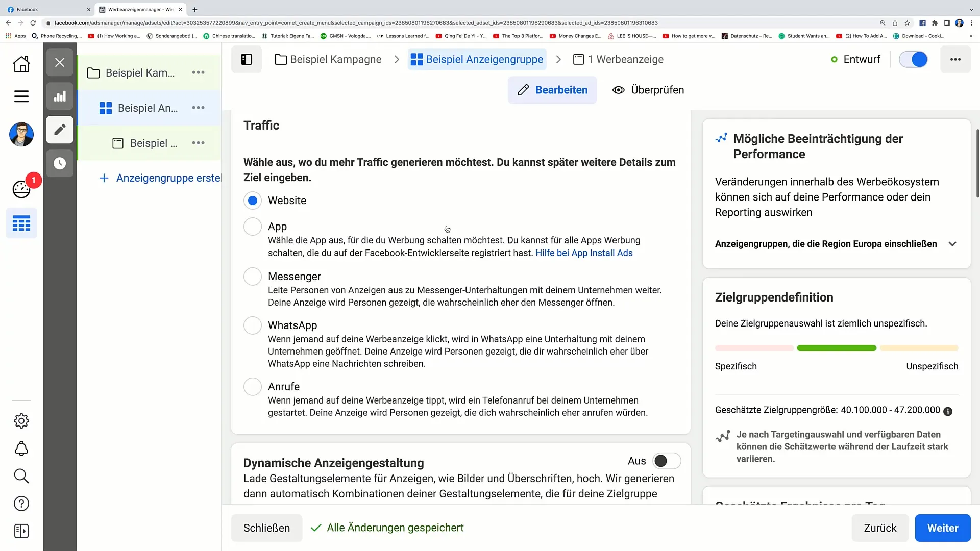The height and width of the screenshot is (551, 980).
Task: Open the history/clock icon in sidebar
Action: (59, 163)
